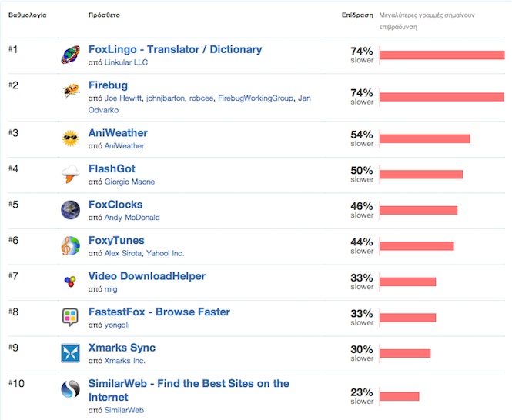
Task: Click the FoxyTunes music note icon
Action: tap(71, 246)
